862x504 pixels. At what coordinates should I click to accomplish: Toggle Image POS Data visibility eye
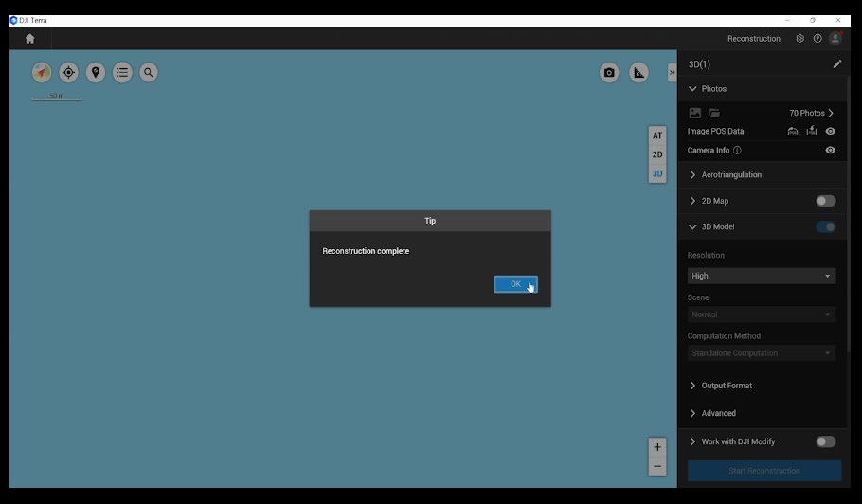(831, 132)
